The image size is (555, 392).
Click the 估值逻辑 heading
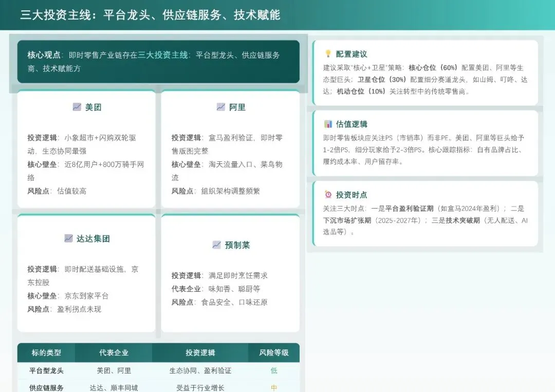(x=351, y=124)
